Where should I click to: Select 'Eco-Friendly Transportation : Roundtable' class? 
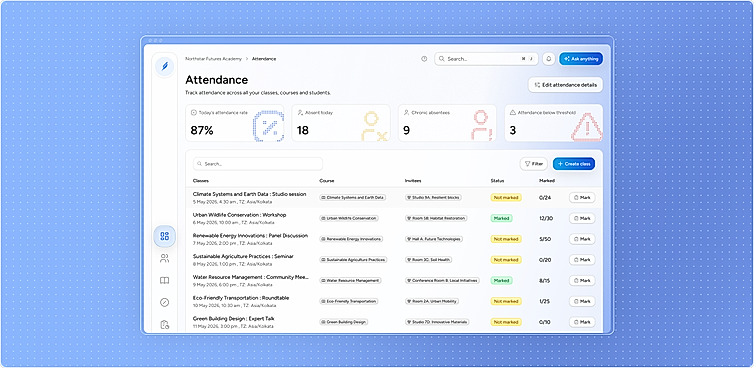click(241, 298)
